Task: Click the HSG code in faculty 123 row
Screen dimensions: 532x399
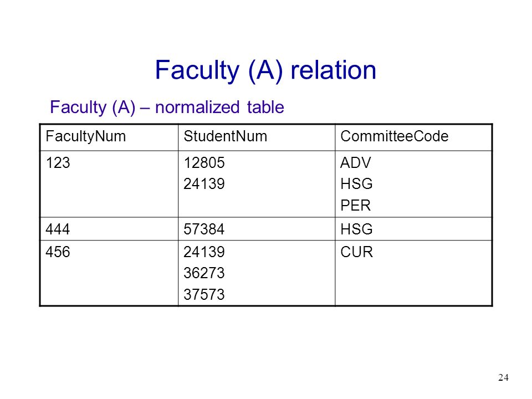Action: click(356, 184)
